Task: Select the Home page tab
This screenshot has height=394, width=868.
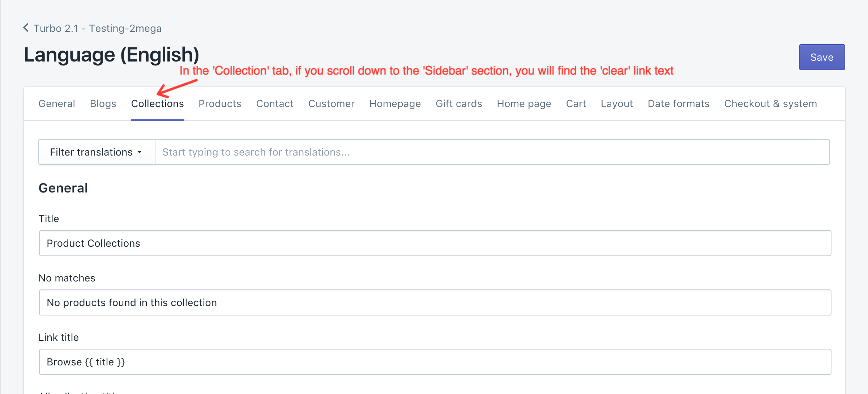Action: [524, 104]
